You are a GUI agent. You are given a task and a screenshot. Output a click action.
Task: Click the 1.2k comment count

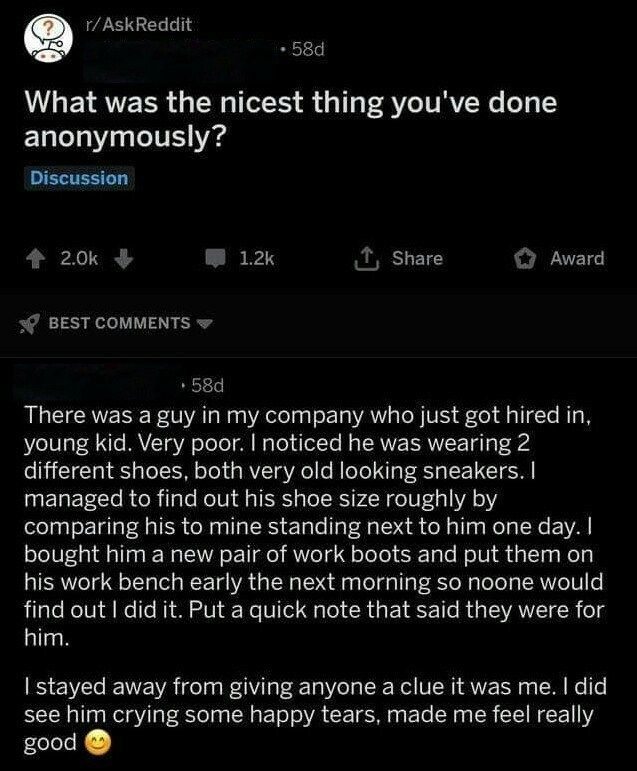coord(257,259)
